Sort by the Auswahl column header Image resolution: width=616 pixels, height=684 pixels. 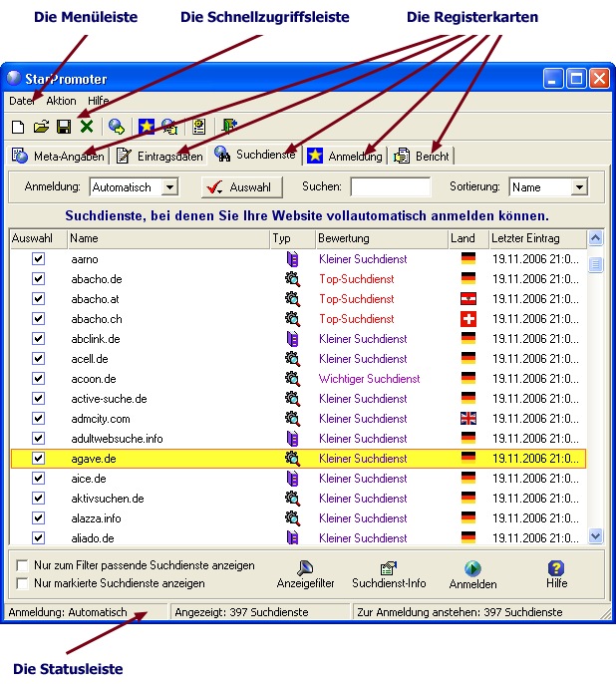click(38, 238)
